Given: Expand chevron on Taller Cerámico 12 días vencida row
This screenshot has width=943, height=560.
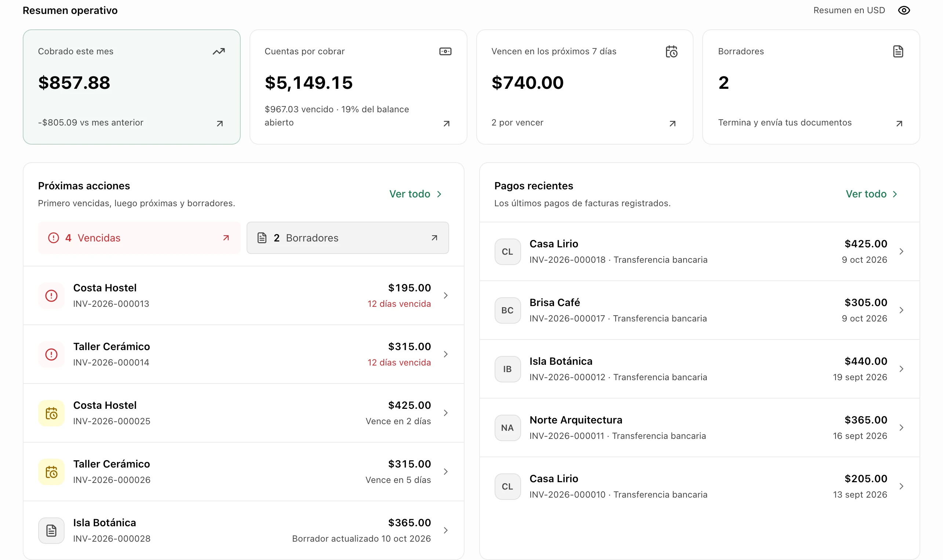Looking at the screenshot, I should coord(446,354).
